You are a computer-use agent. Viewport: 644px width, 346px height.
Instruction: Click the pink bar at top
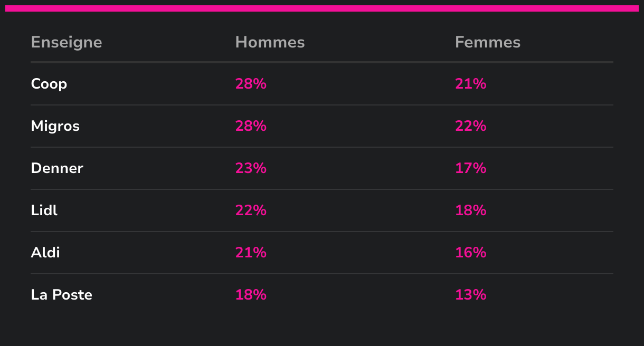(322, 8)
